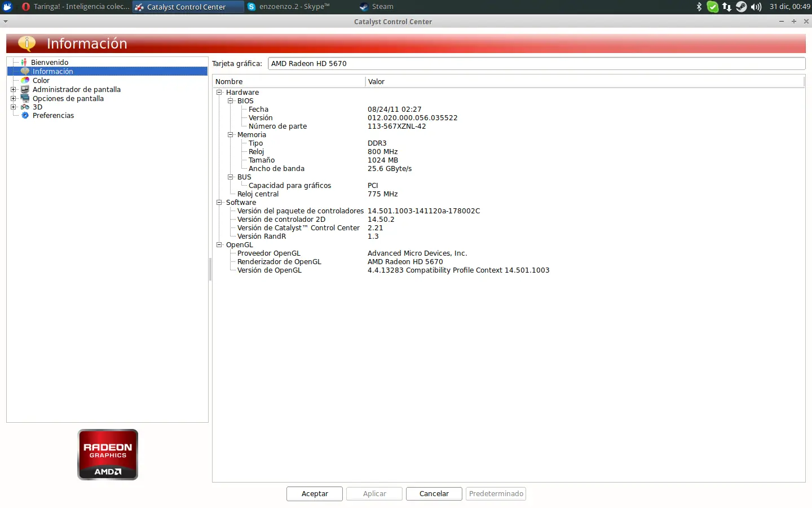The image size is (812, 508).
Task: Select Capacidad para gráficos row
Action: point(507,185)
